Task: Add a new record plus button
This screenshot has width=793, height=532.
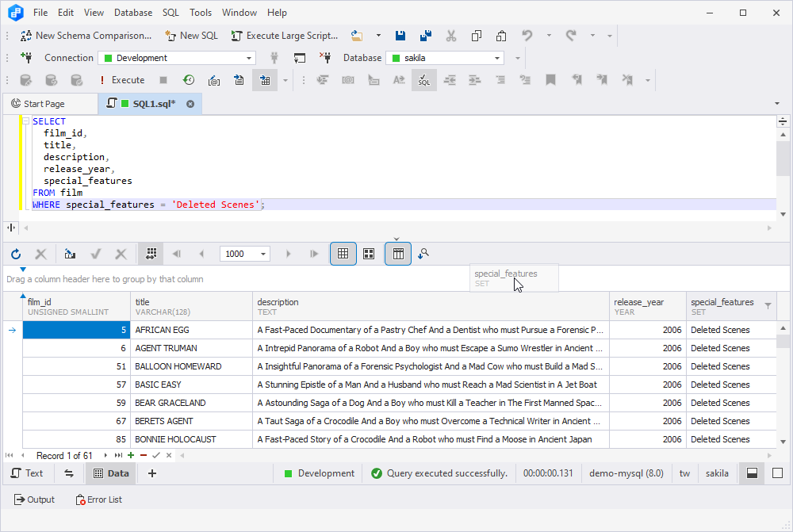Action: coord(131,455)
